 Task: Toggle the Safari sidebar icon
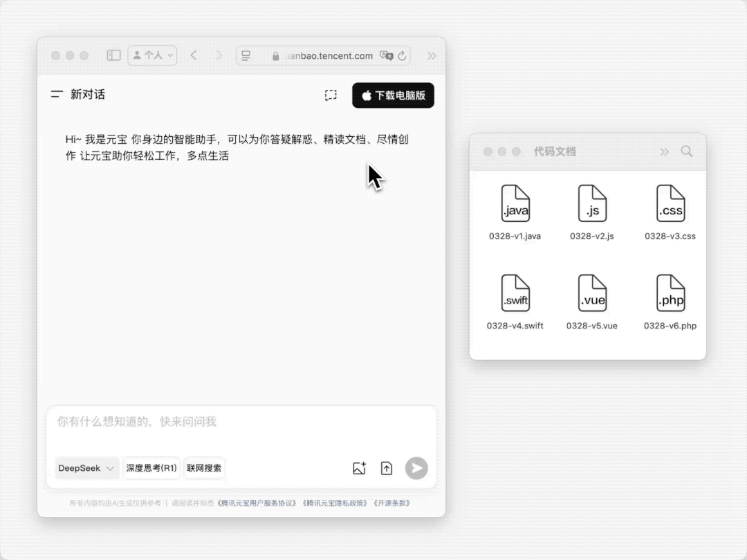pyautogui.click(x=113, y=55)
